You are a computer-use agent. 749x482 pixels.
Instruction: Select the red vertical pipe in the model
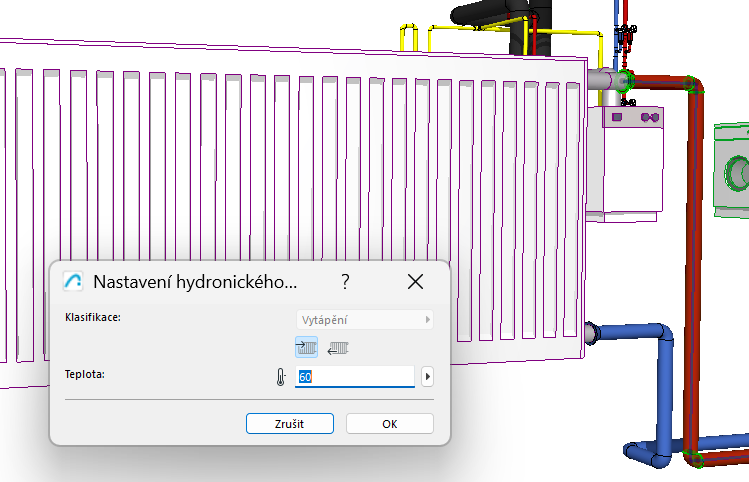[694, 268]
